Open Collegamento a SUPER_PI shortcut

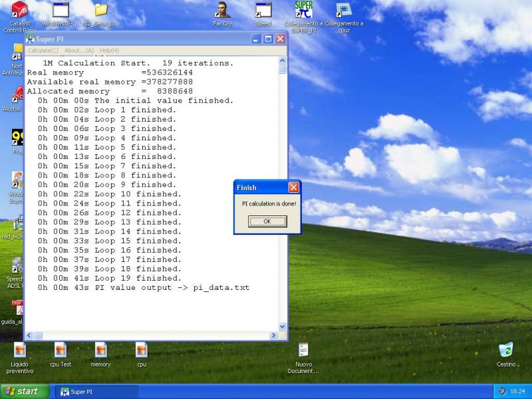coord(303,9)
